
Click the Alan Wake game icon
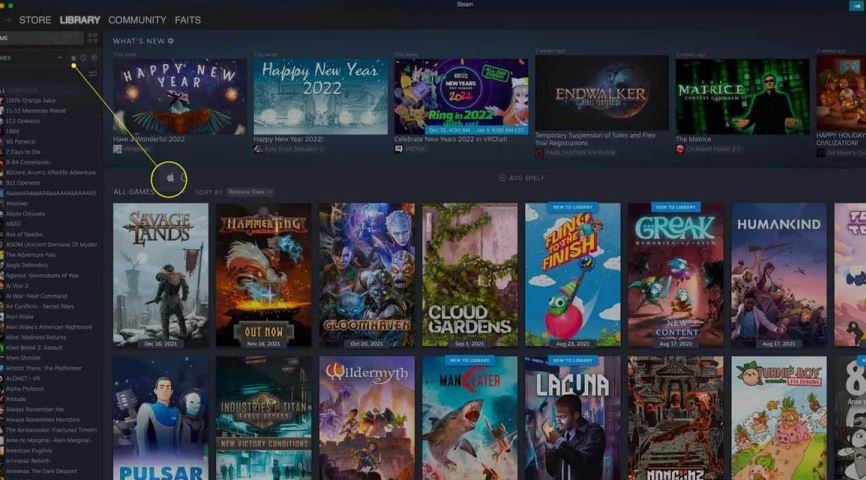[2, 317]
